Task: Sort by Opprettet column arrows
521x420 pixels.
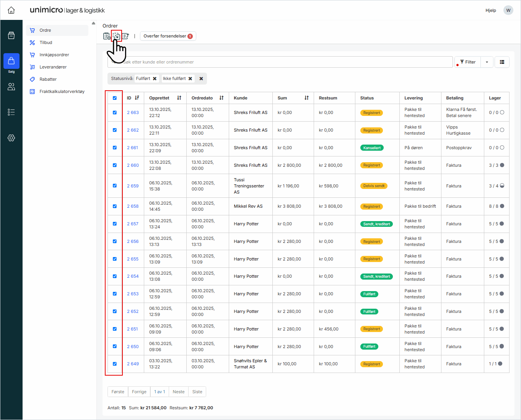Action: tap(179, 98)
